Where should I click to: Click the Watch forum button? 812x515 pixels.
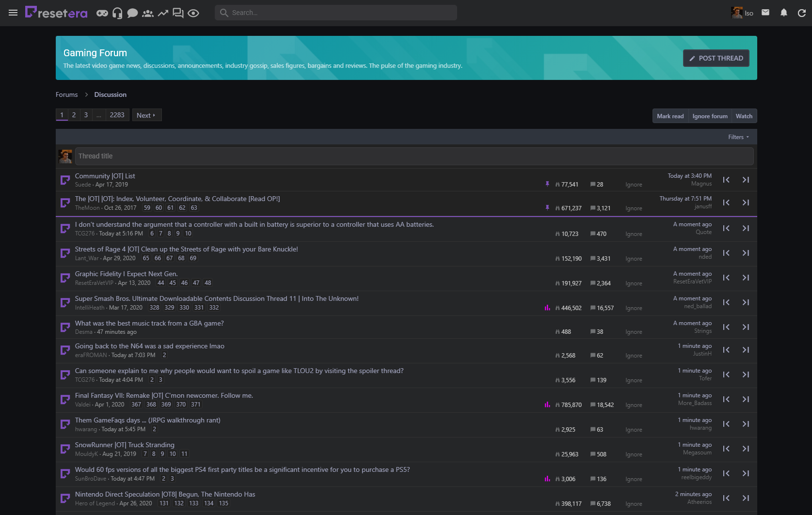click(744, 116)
